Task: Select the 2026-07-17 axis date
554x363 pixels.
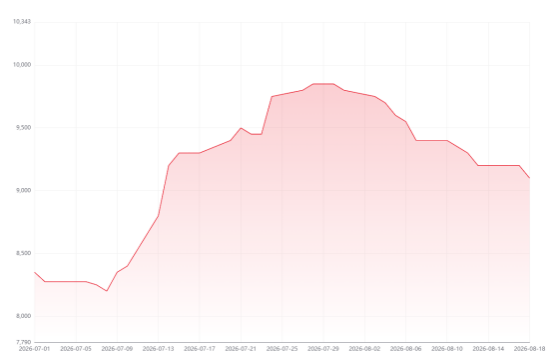Action: [200, 349]
